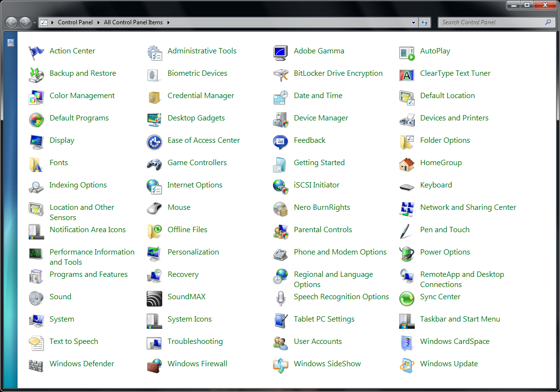Click the Windows CardSpace link

455,341
